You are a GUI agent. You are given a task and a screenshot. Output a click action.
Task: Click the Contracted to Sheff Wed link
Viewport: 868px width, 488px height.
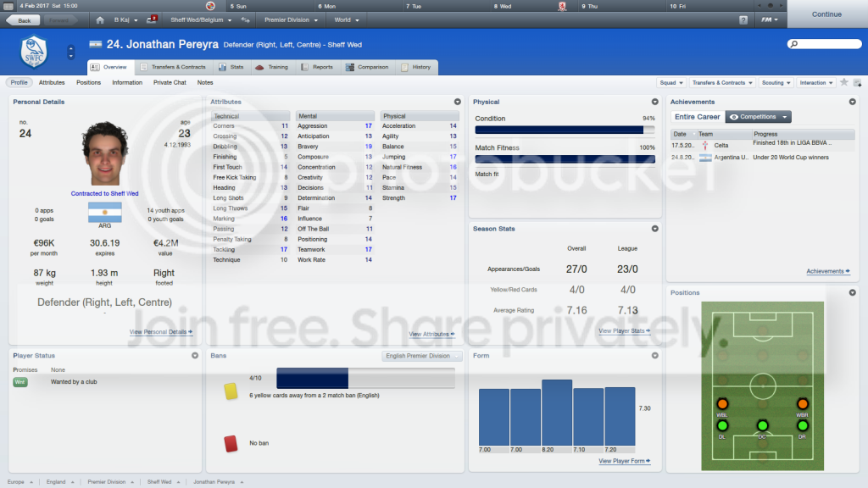[104, 194]
